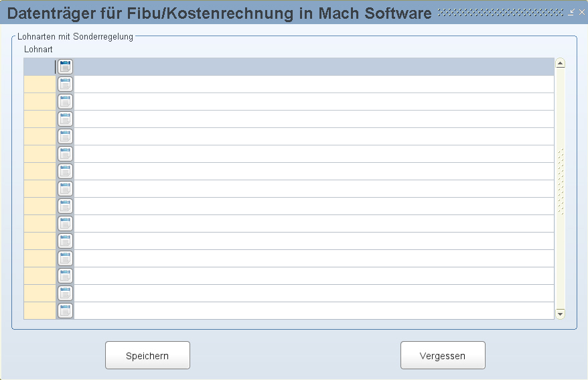Open the lookup list icon in ninth row
The width and height of the screenshot is (588, 380).
(x=65, y=206)
